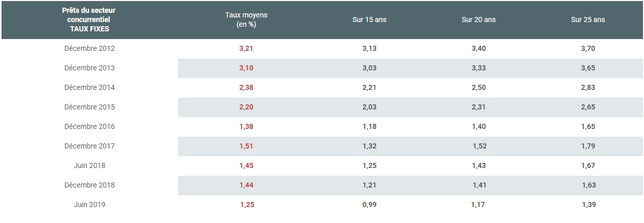Select the 'Sur 15 ans' column header

point(369,20)
